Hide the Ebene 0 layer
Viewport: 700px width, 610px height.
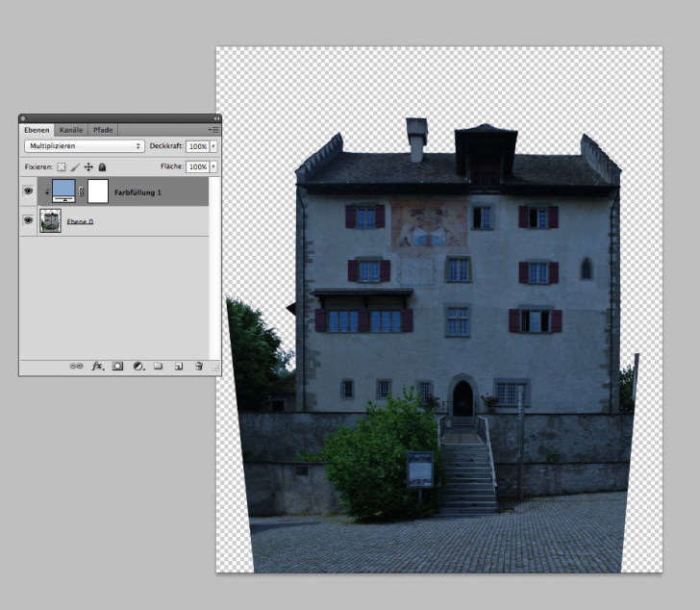point(28,221)
